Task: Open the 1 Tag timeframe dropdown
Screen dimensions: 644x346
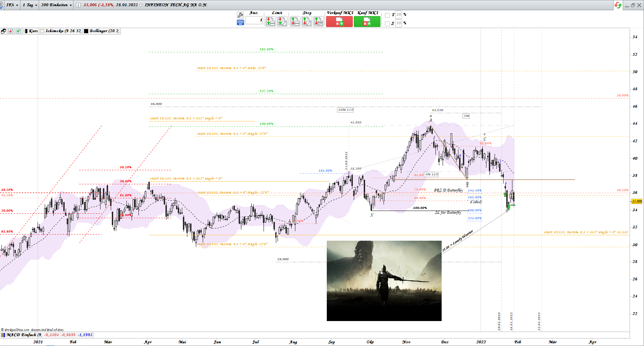Action: click(36, 5)
